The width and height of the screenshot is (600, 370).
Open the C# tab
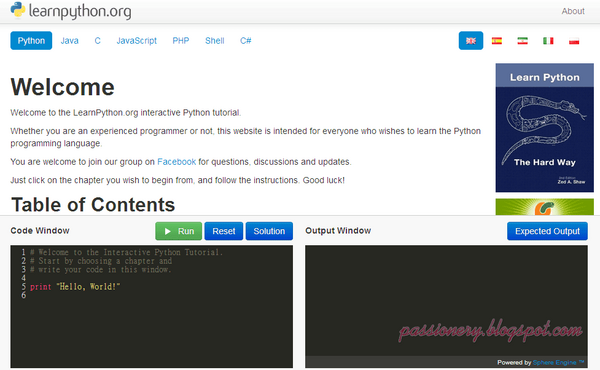[x=246, y=41]
